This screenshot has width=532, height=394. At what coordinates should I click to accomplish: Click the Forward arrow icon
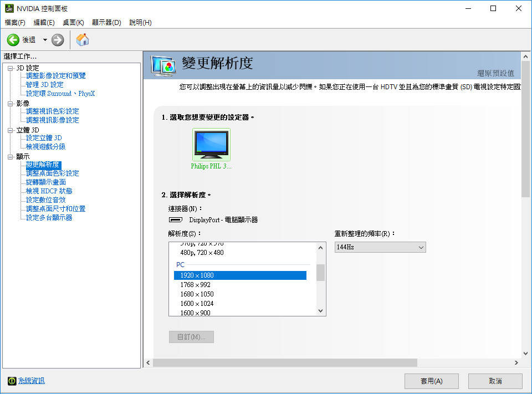tap(58, 40)
